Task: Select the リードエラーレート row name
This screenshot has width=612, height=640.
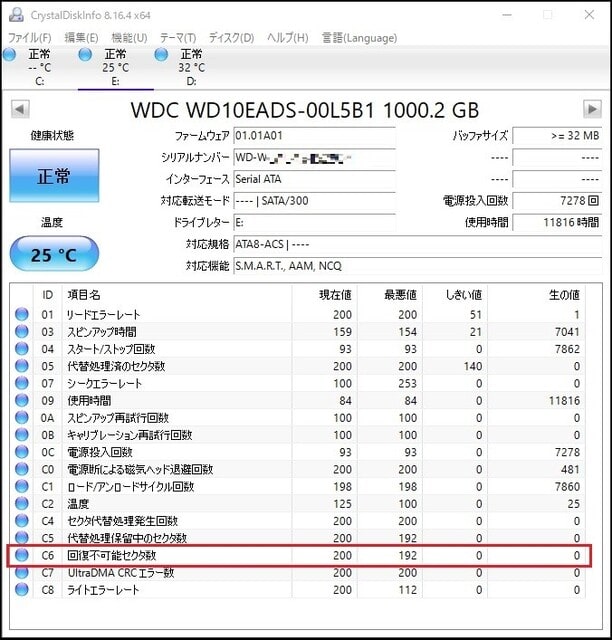Action: [103, 315]
